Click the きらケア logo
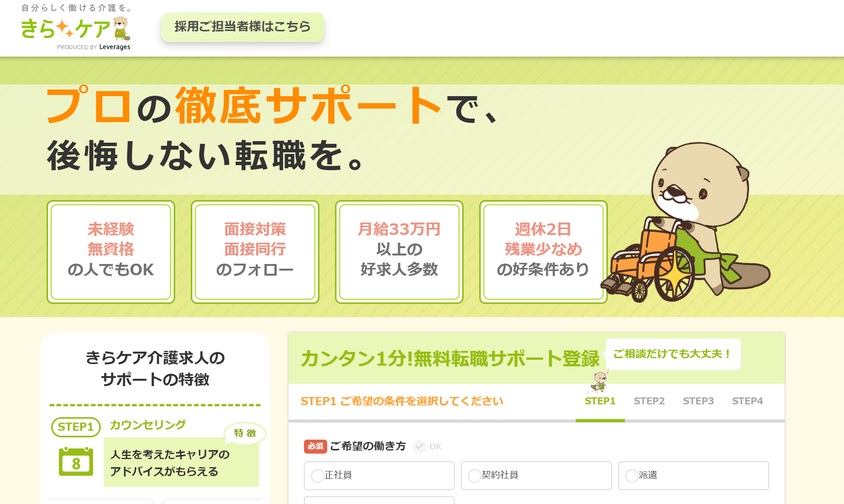 76,28
